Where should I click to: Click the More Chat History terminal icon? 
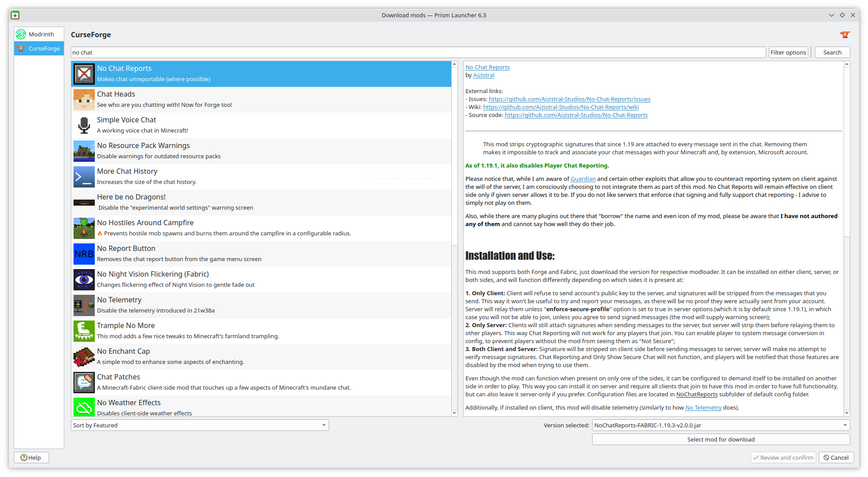pos(84,176)
